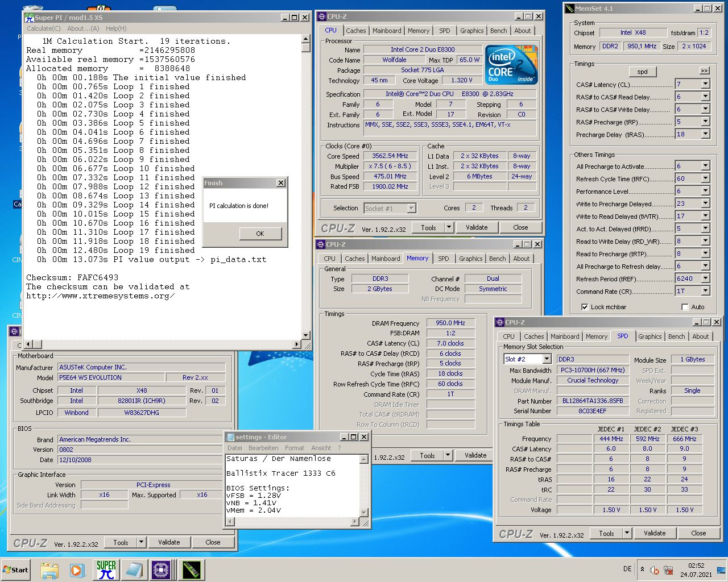The height and width of the screenshot is (582, 728).
Task: Click Checksum FAFC6493 text in Super PI
Action: pyautogui.click(x=72, y=278)
